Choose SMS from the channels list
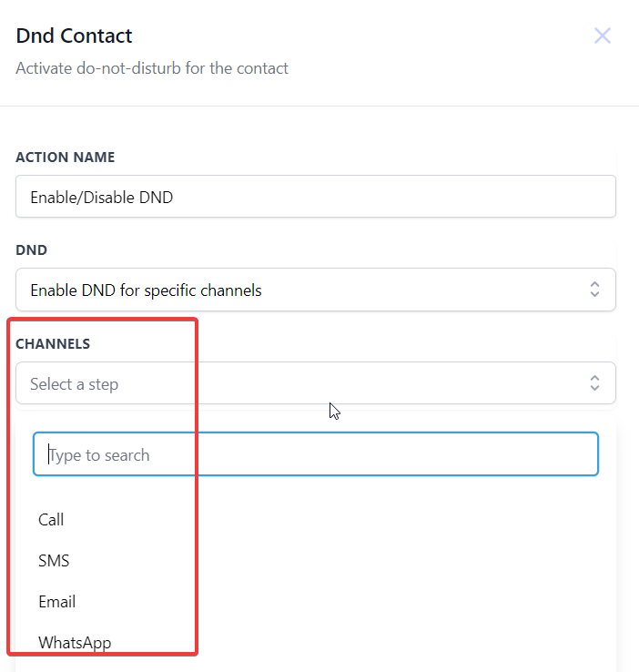639x672 pixels. point(54,561)
